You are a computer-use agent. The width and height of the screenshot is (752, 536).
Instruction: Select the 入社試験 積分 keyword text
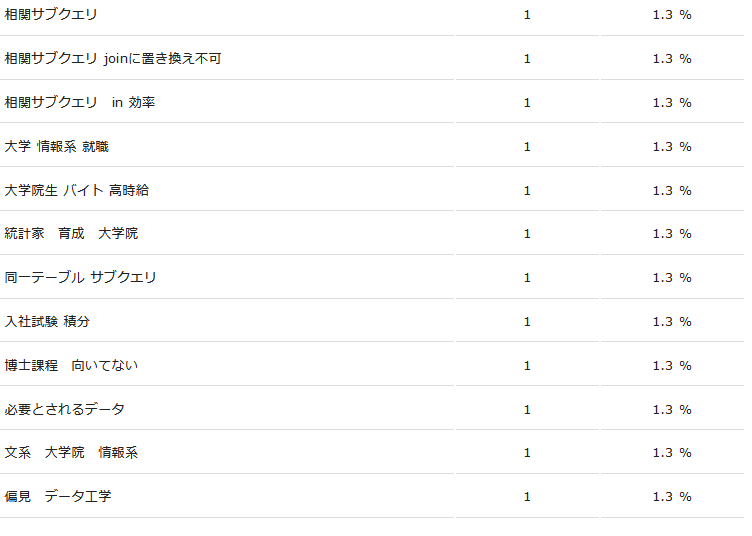(x=48, y=322)
